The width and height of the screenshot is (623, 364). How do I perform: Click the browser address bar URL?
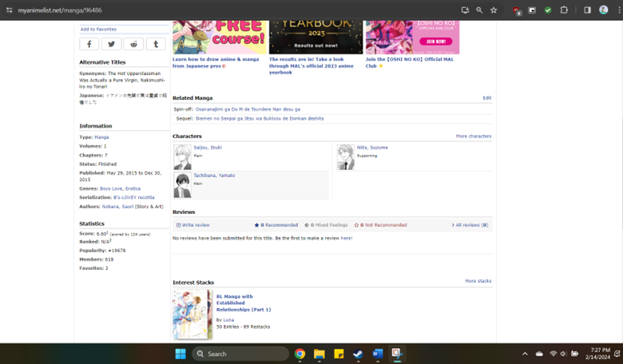(60, 10)
